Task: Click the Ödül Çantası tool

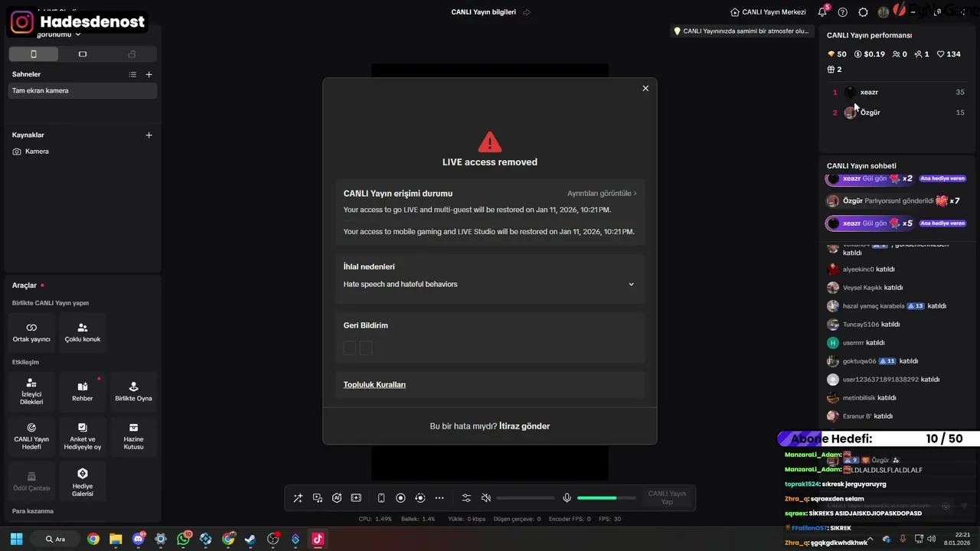Action: tap(31, 481)
